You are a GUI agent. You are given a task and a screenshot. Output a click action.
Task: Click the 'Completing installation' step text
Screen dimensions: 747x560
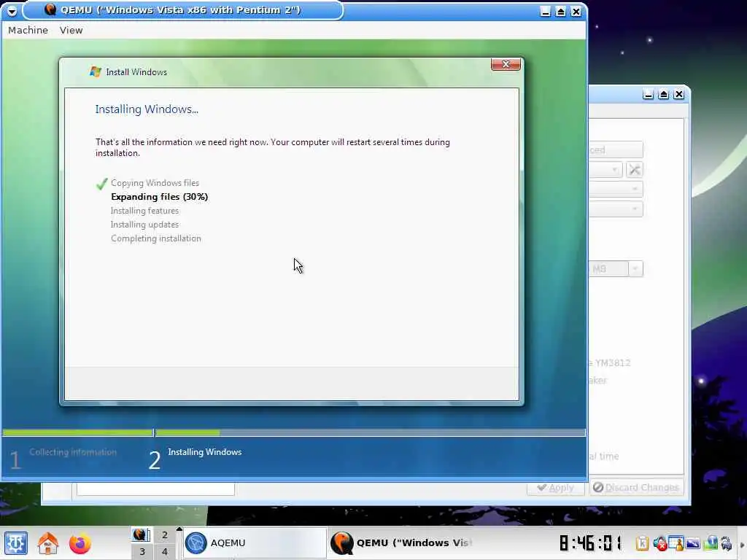[156, 238]
